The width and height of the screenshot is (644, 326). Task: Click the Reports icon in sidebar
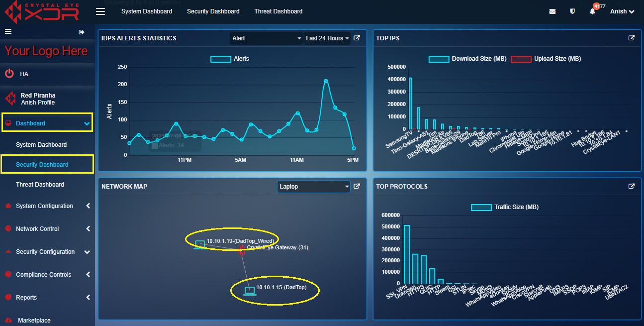point(7,298)
